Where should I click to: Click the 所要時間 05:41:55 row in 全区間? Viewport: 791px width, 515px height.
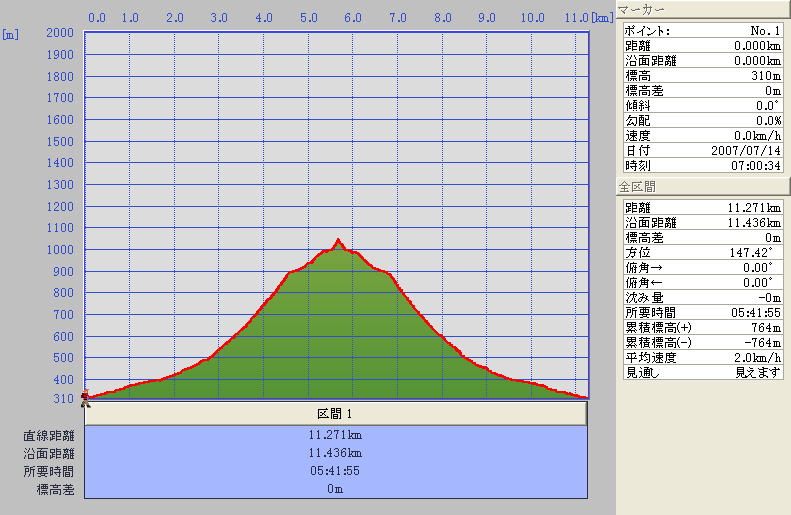[703, 313]
